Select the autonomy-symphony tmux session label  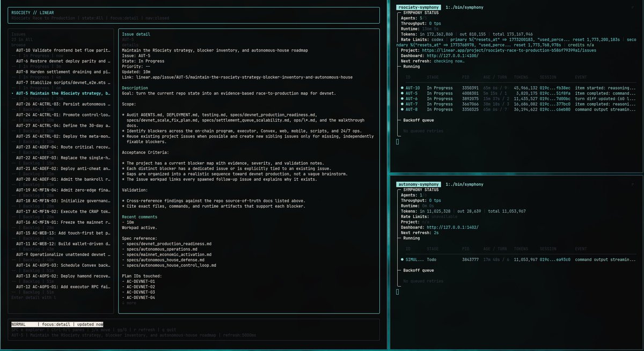tap(419, 184)
